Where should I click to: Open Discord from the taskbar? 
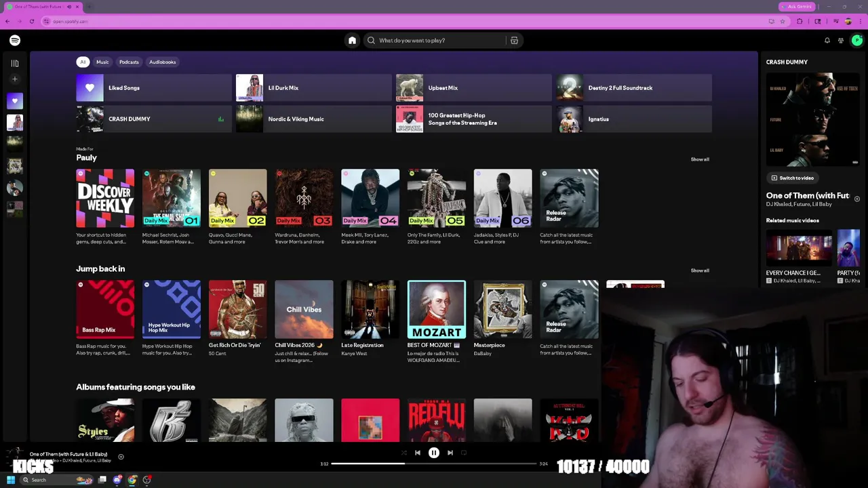tap(117, 480)
